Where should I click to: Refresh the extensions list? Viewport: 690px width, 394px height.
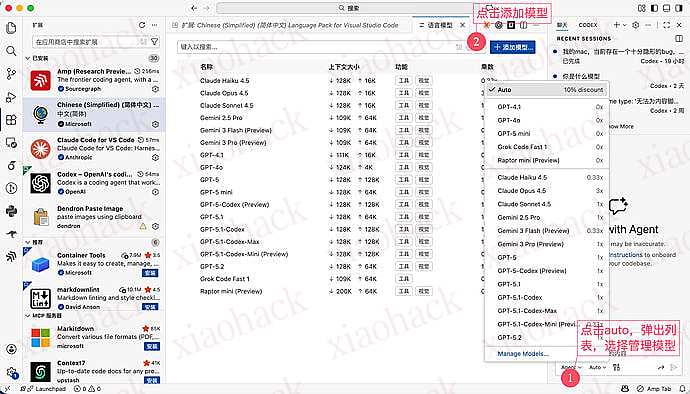[142, 25]
